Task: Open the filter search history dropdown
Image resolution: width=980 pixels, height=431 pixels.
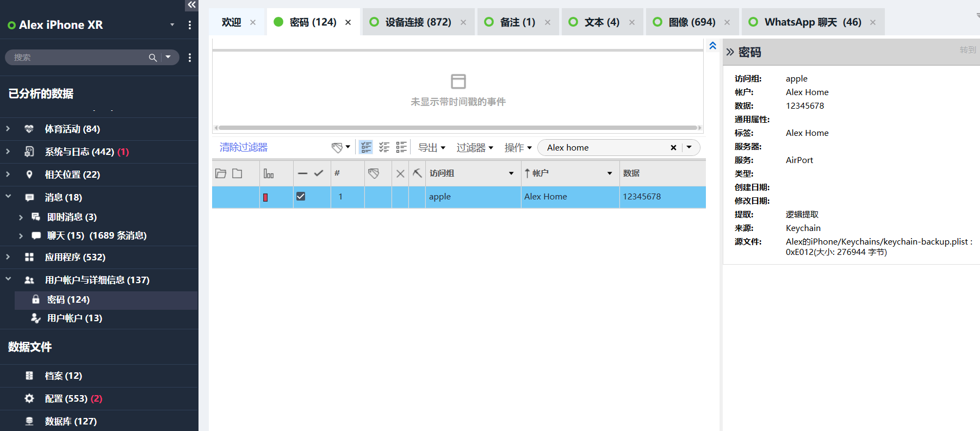Action: click(x=689, y=147)
